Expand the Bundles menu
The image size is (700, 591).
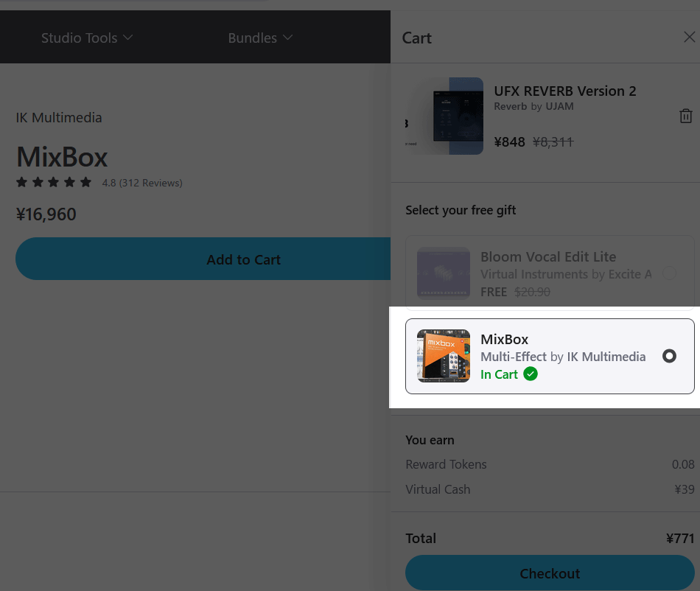[x=252, y=38]
